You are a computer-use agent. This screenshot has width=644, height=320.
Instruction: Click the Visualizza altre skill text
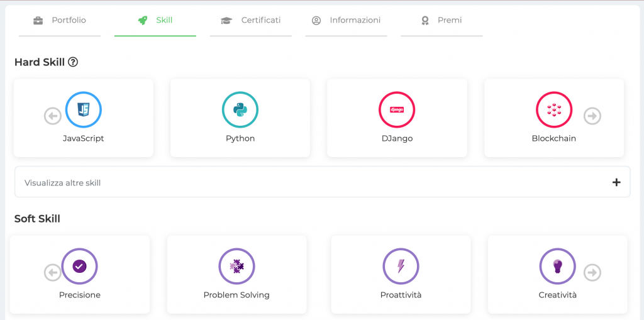62,183
